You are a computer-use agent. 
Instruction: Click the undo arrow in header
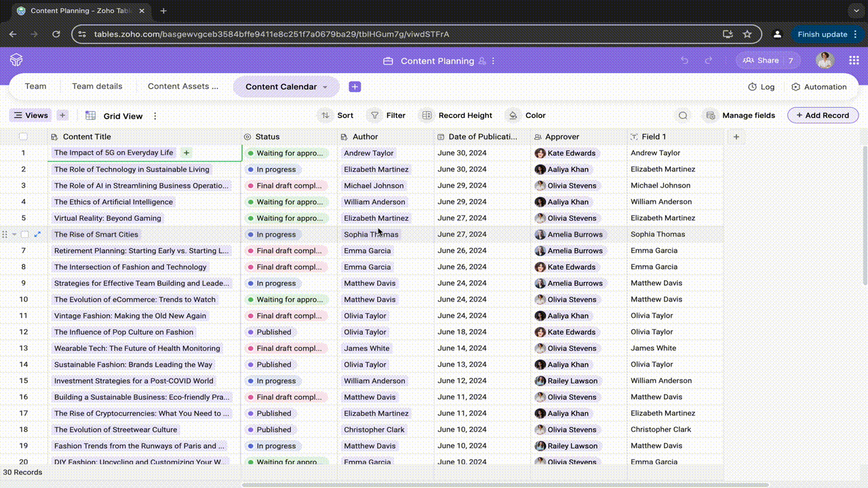point(684,60)
